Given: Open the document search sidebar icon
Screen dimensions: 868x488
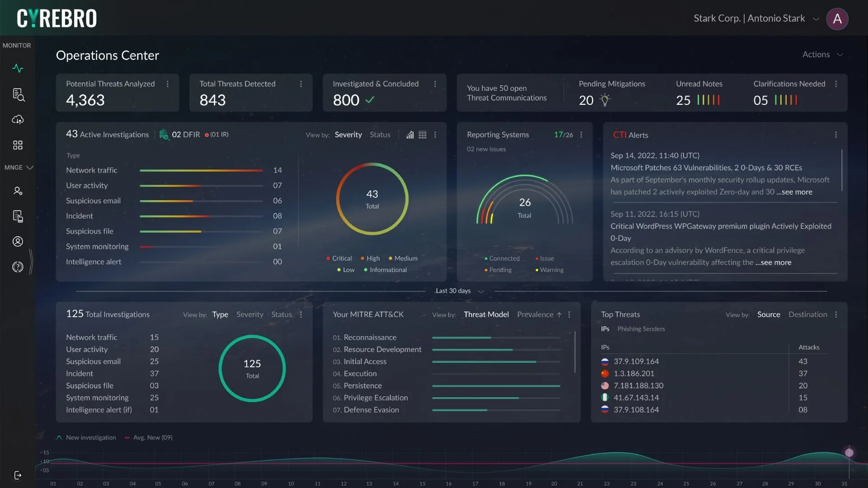Looking at the screenshot, I should (18, 94).
